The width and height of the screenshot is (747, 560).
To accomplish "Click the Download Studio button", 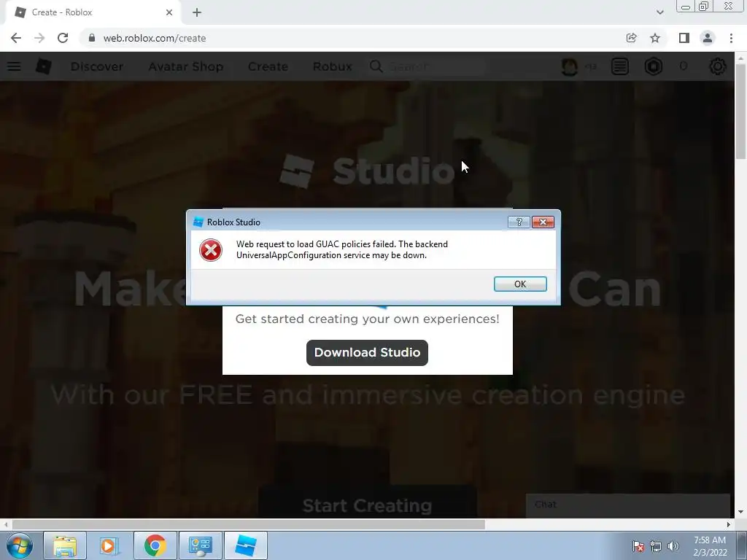I will (x=367, y=352).
